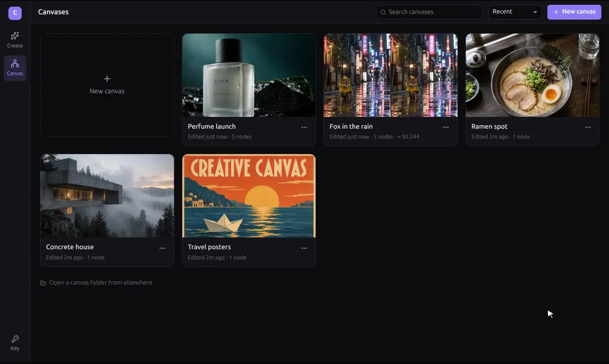Open the more options for Travel posters
This screenshot has height=364, width=609.
304,248
